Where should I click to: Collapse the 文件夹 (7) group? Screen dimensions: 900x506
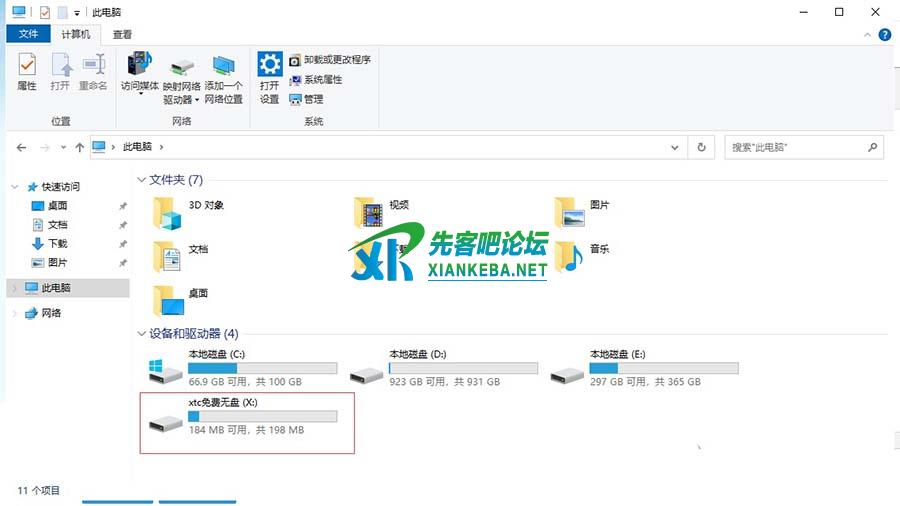pyautogui.click(x=141, y=180)
